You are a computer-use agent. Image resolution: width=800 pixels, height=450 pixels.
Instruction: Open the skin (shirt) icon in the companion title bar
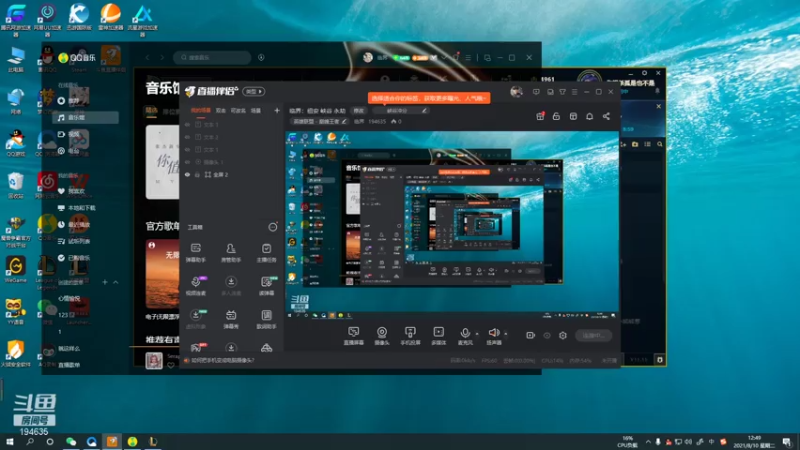[x=562, y=92]
